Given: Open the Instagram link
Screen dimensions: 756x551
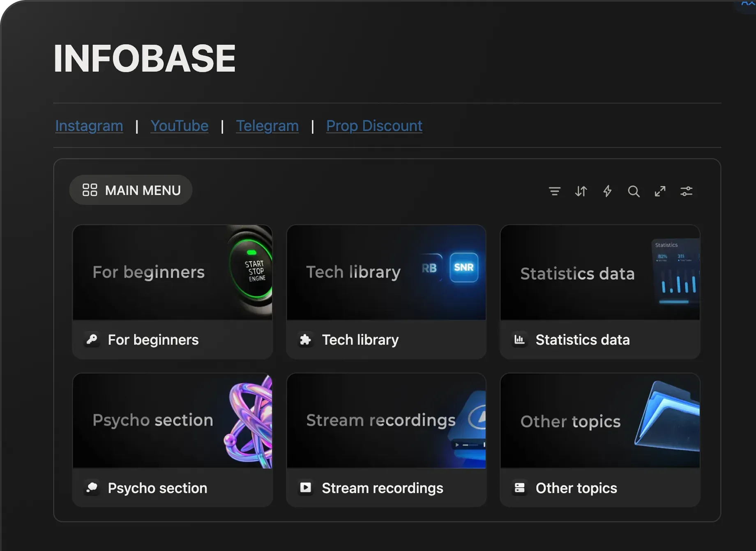Looking at the screenshot, I should tap(89, 126).
